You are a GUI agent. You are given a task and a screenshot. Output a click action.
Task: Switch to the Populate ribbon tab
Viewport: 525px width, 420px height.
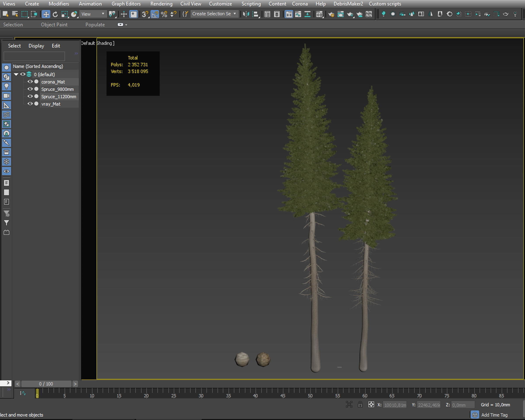tap(95, 24)
